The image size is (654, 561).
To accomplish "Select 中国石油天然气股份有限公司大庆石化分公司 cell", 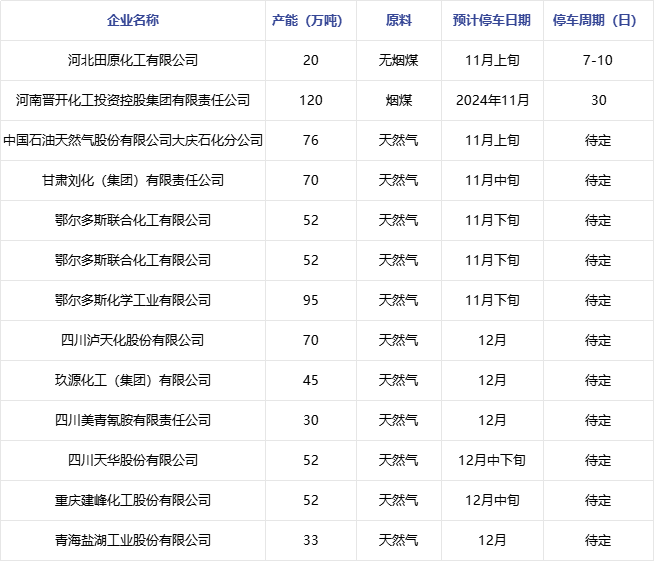I will 133,140.
